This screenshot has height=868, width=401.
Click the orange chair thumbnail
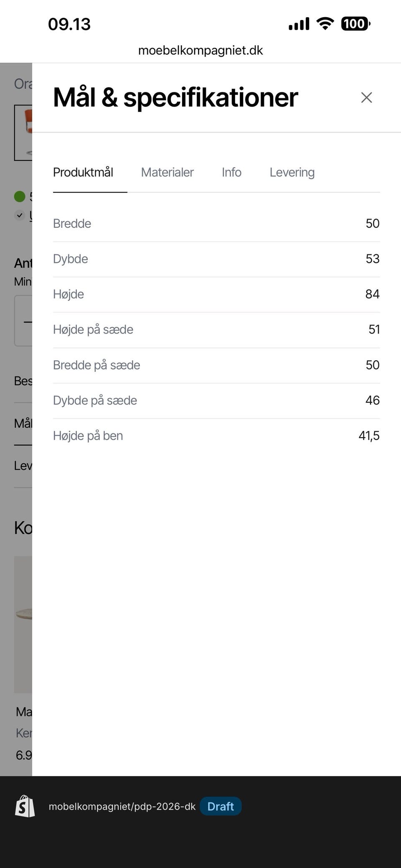pyautogui.click(x=23, y=132)
